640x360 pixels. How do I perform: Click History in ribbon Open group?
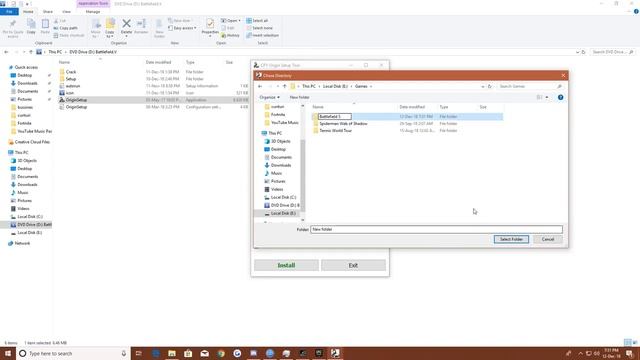231,36
